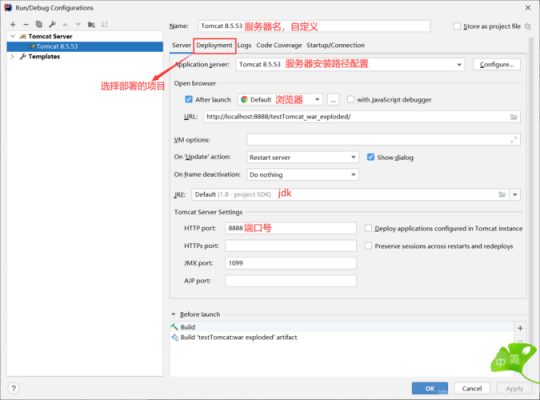Switch to Startup/Connection tab
Screen dimensions: 540x400
click(x=335, y=45)
